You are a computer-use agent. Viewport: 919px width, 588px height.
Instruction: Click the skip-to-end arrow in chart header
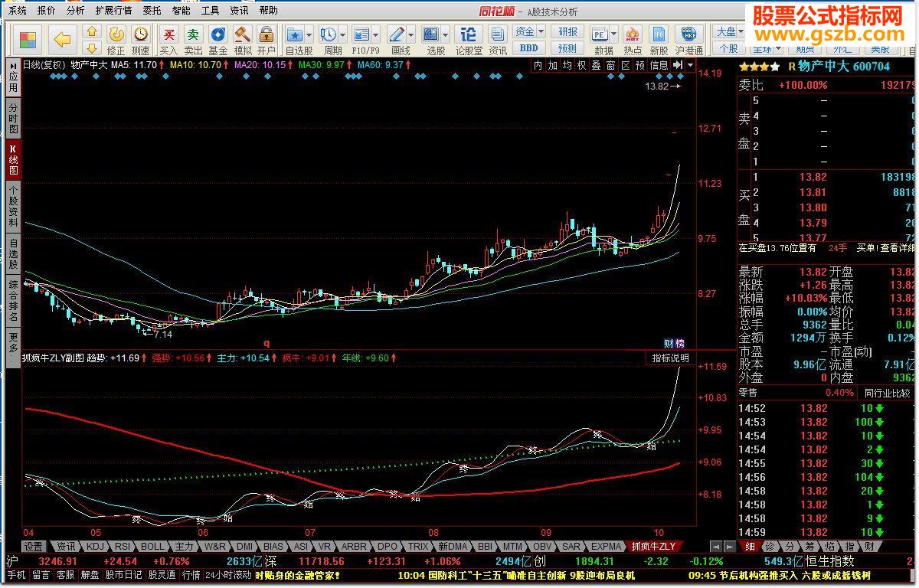click(677, 66)
